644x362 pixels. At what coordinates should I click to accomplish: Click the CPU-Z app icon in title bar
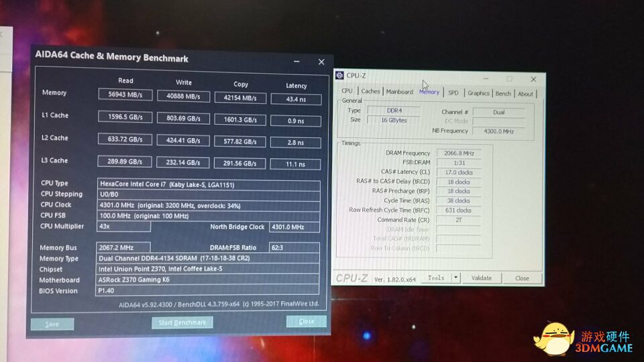pos(339,75)
